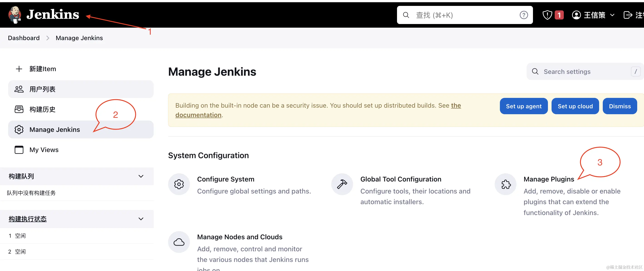Screen dimensions: 644x271
Task: Open the security warning shield icon
Action: click(x=547, y=15)
